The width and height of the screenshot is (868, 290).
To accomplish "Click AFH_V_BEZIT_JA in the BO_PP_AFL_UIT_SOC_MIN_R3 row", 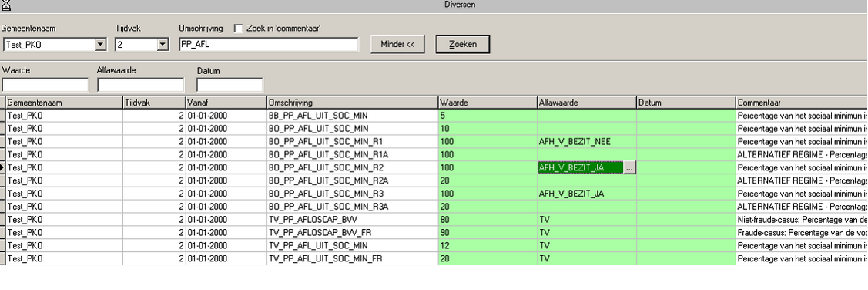I will [x=587, y=194].
